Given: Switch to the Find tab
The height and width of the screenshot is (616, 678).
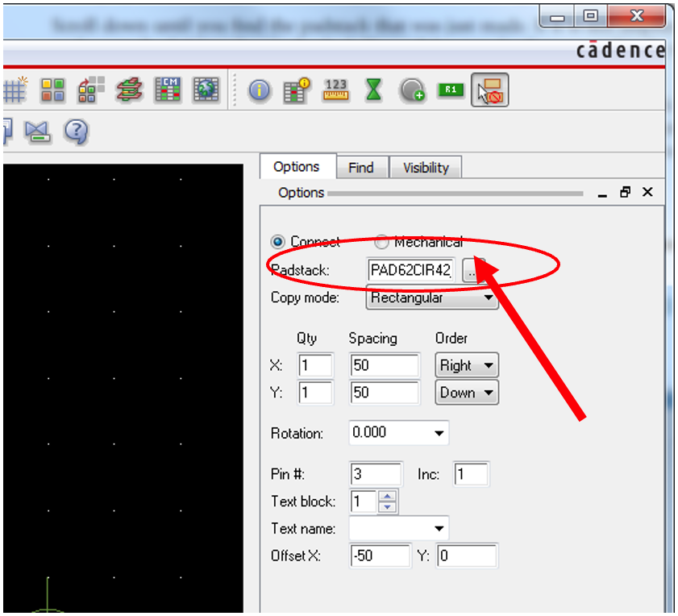Looking at the screenshot, I should coord(360,168).
